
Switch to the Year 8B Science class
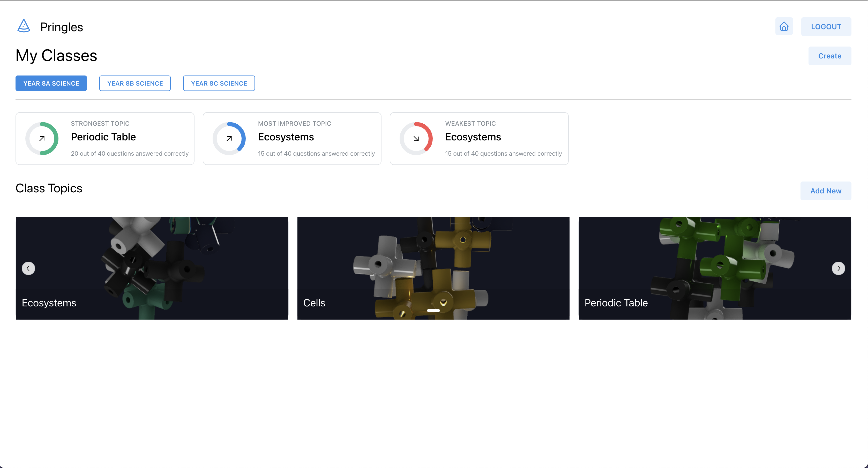[135, 83]
